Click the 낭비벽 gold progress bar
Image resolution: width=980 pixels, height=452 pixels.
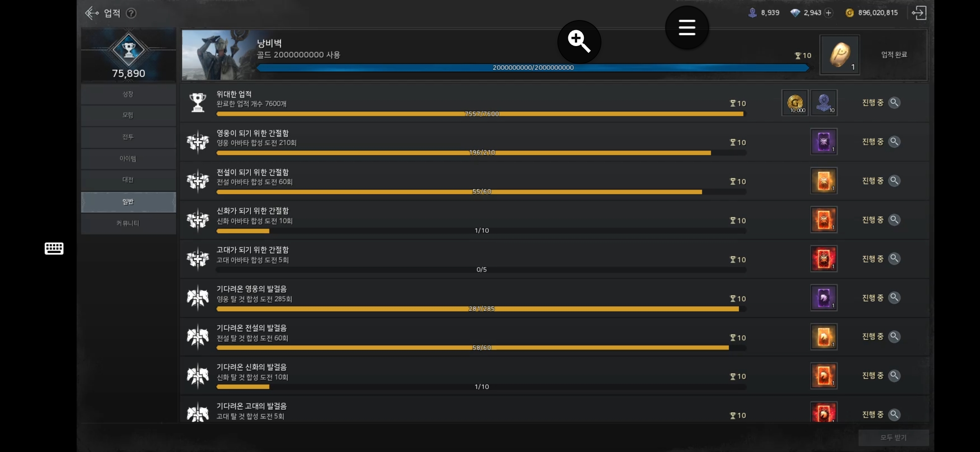(x=533, y=68)
